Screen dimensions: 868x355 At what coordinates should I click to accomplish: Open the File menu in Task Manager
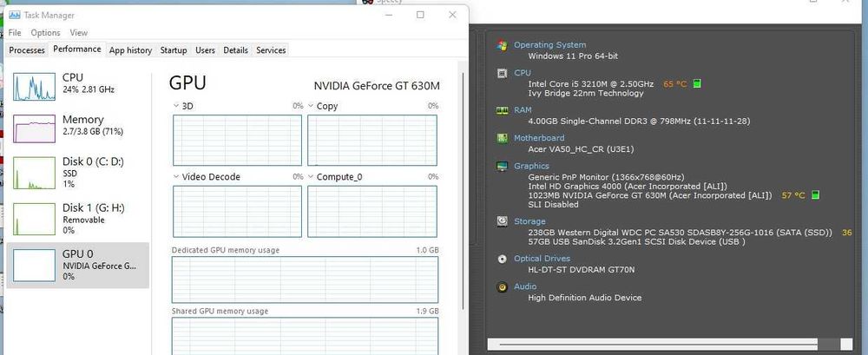click(15, 33)
